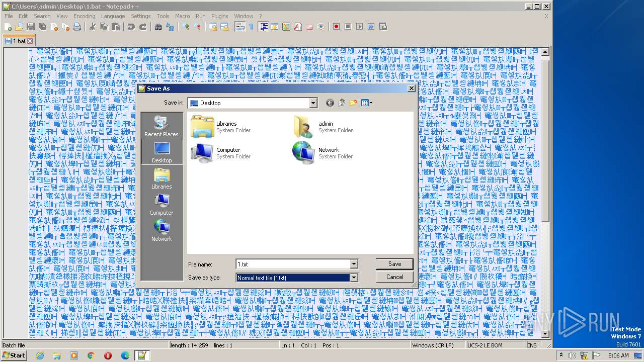Image resolution: width=644 pixels, height=362 pixels.
Task: Click the New file toolbar icon
Action: (x=8, y=27)
